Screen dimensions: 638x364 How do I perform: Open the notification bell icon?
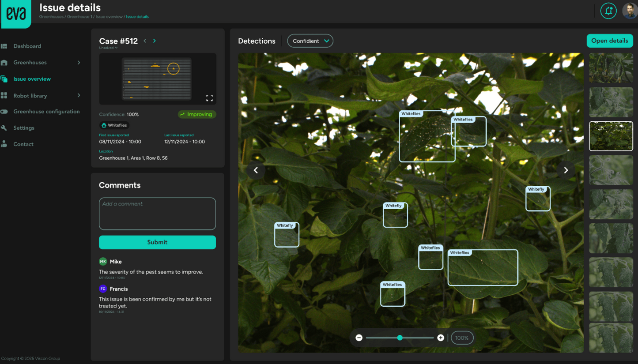[x=608, y=11]
